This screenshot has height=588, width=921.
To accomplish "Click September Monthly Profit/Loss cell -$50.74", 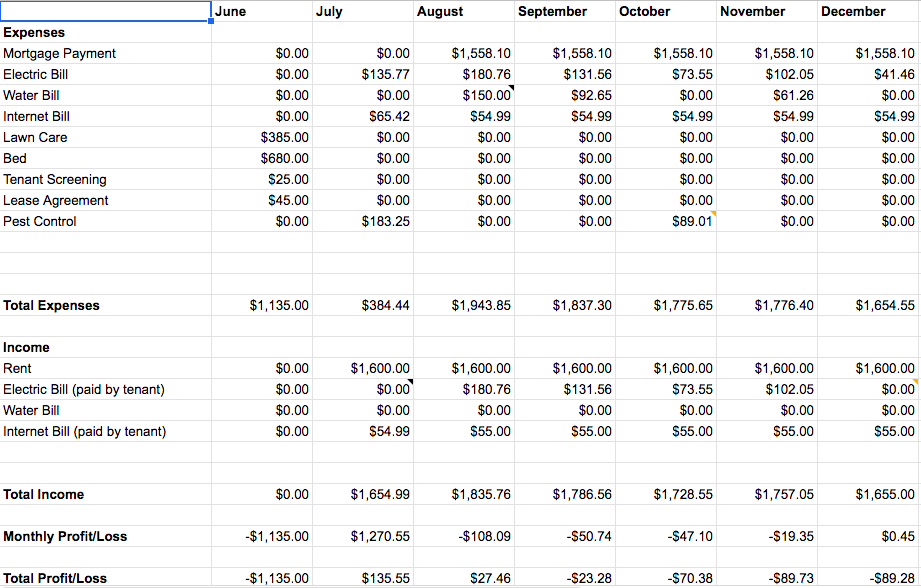I will click(x=565, y=536).
